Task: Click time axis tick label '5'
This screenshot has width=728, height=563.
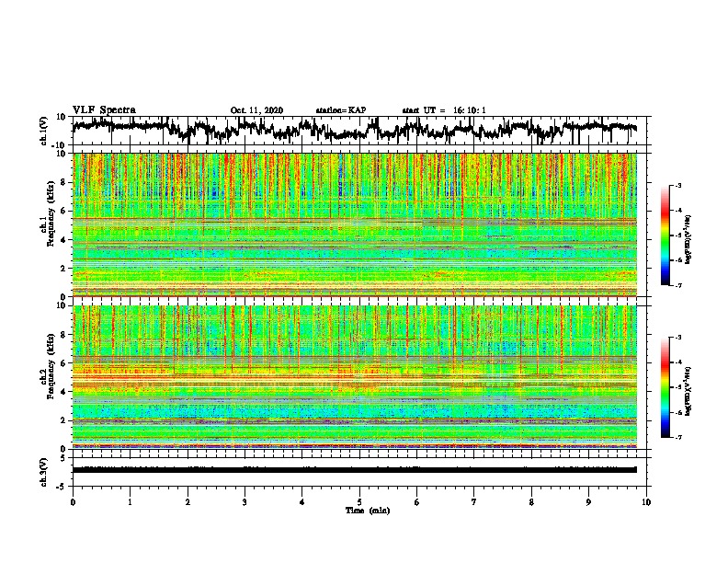Action: 359,502
